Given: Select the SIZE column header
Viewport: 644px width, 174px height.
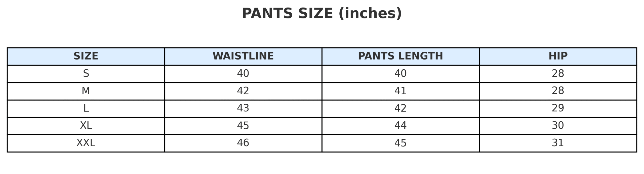Looking at the screenshot, I should 86,56.
